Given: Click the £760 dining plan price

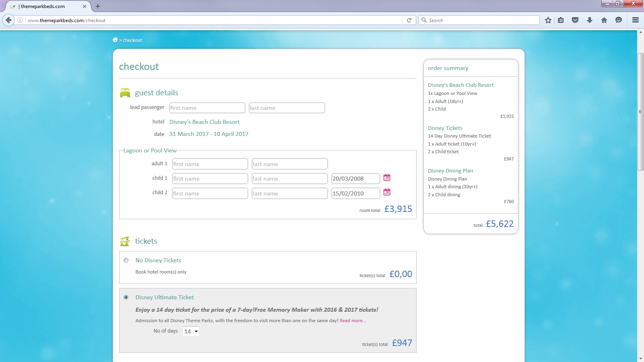Looking at the screenshot, I should click(x=509, y=202).
